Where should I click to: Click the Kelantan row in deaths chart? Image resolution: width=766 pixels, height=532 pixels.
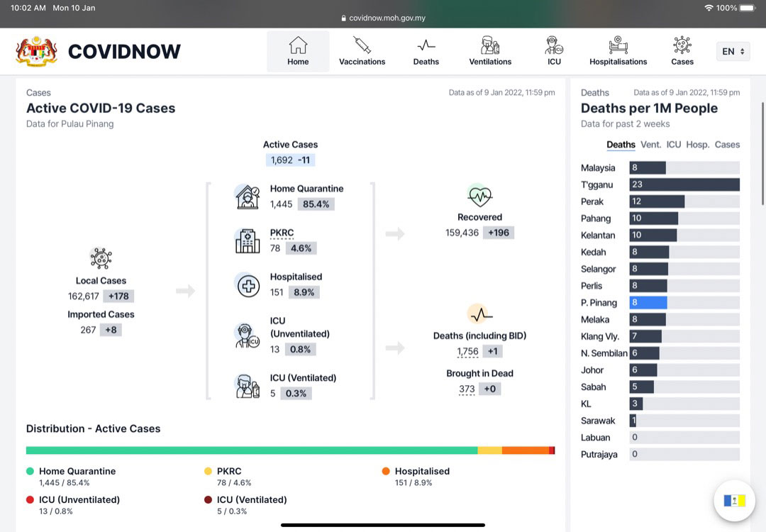660,235
